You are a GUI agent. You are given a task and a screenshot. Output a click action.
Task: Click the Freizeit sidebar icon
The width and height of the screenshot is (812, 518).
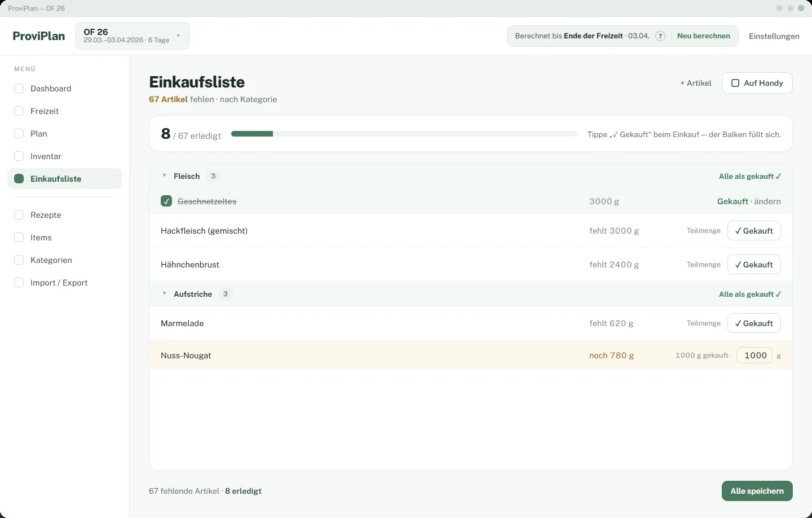pyautogui.click(x=19, y=111)
